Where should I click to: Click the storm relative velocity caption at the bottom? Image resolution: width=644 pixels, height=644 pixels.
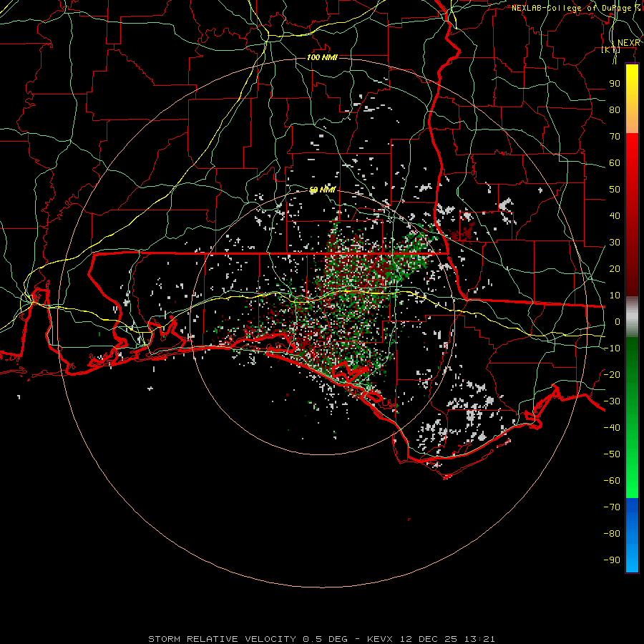tap(321, 639)
